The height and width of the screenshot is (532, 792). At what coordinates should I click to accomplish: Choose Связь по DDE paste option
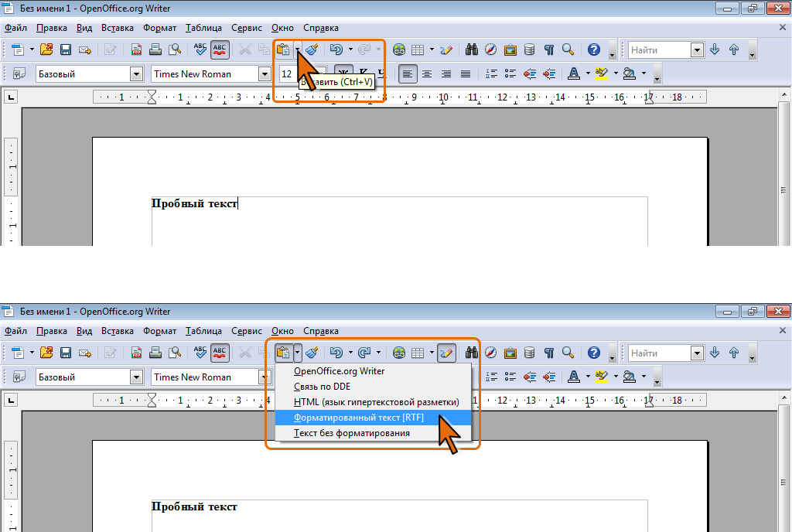pos(373,387)
